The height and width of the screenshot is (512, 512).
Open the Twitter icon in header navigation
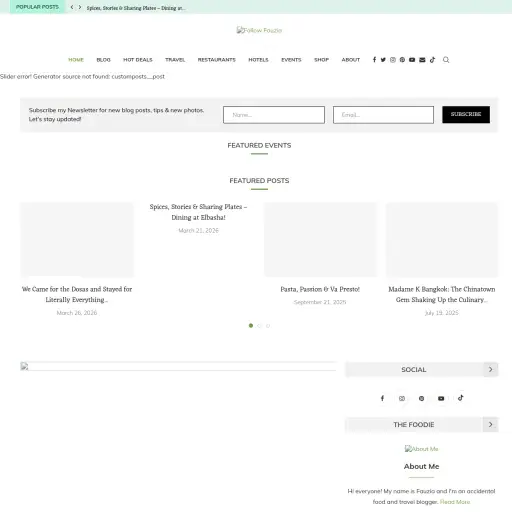[383, 60]
